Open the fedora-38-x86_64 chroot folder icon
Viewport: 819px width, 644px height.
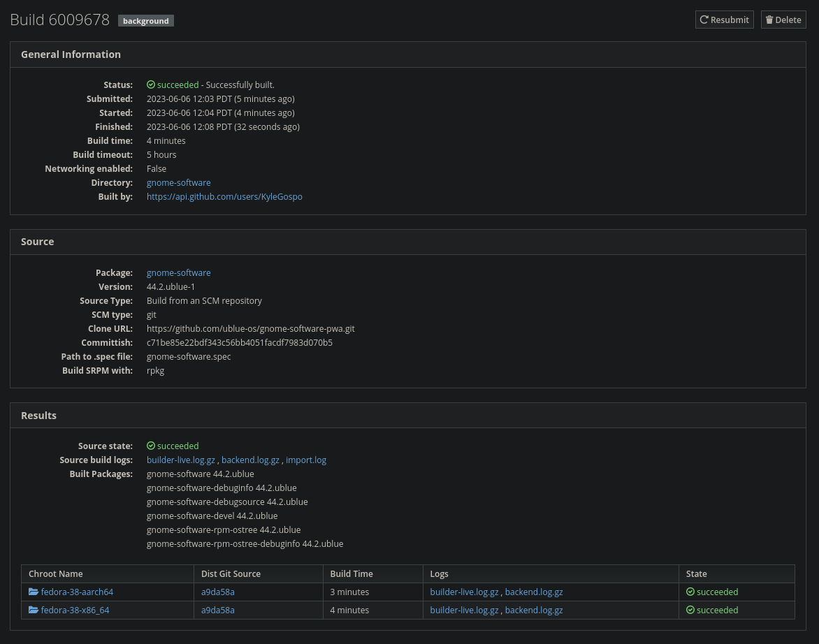[x=34, y=610]
